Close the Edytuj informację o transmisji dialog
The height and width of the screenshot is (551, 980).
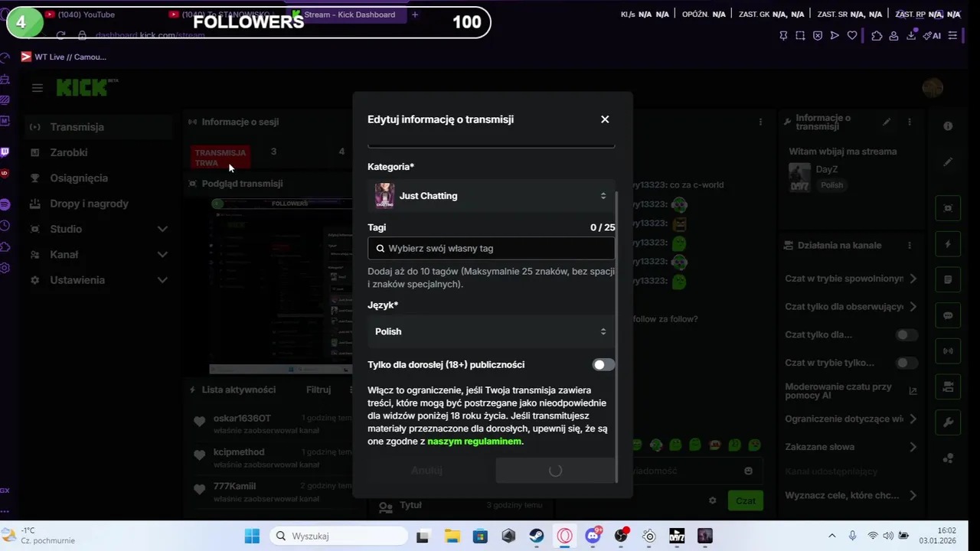[x=605, y=119]
